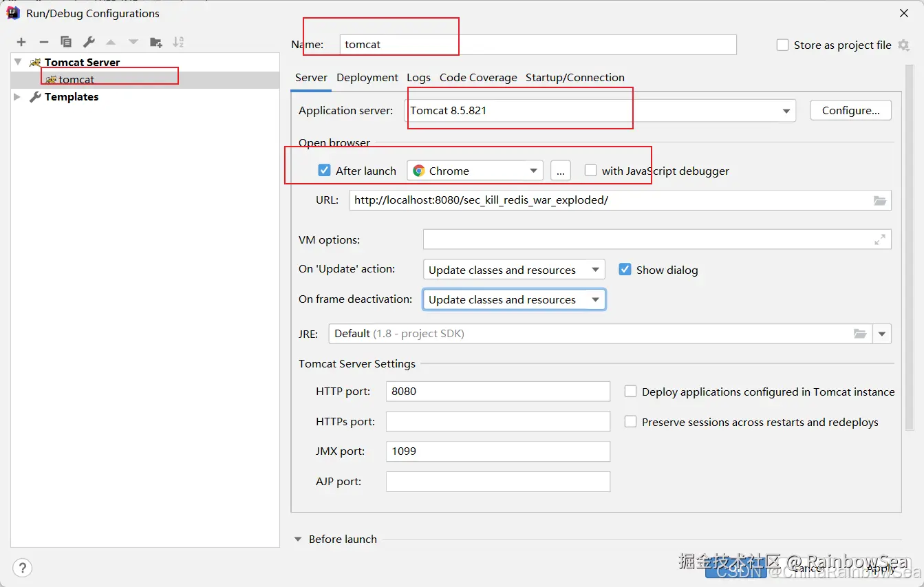Uncheck Show dialog checkbox
The image size is (924, 587).
tap(625, 269)
